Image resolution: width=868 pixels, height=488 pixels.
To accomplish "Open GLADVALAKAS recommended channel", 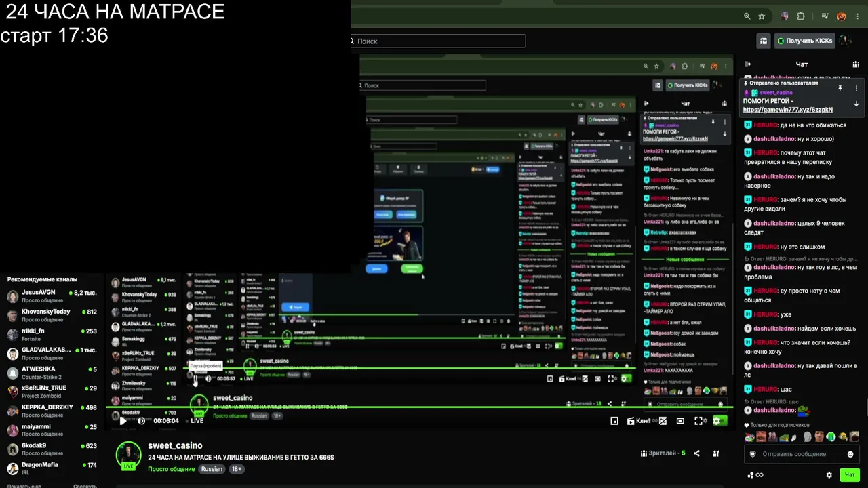I will 52,353.
